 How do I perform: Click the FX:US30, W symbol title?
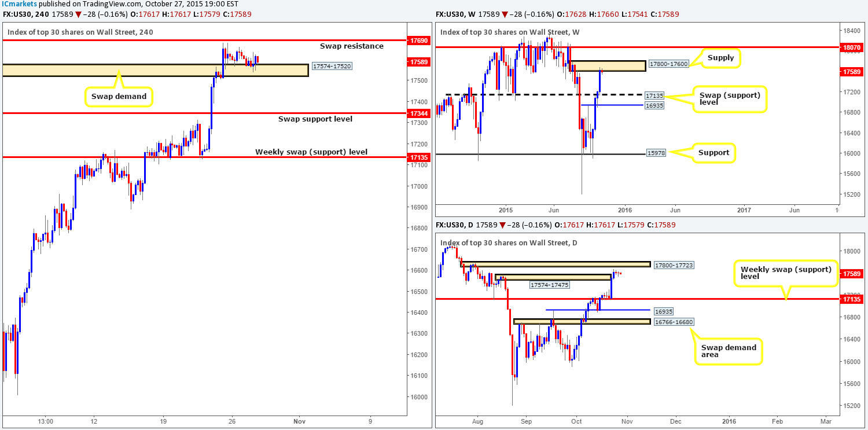coord(455,14)
